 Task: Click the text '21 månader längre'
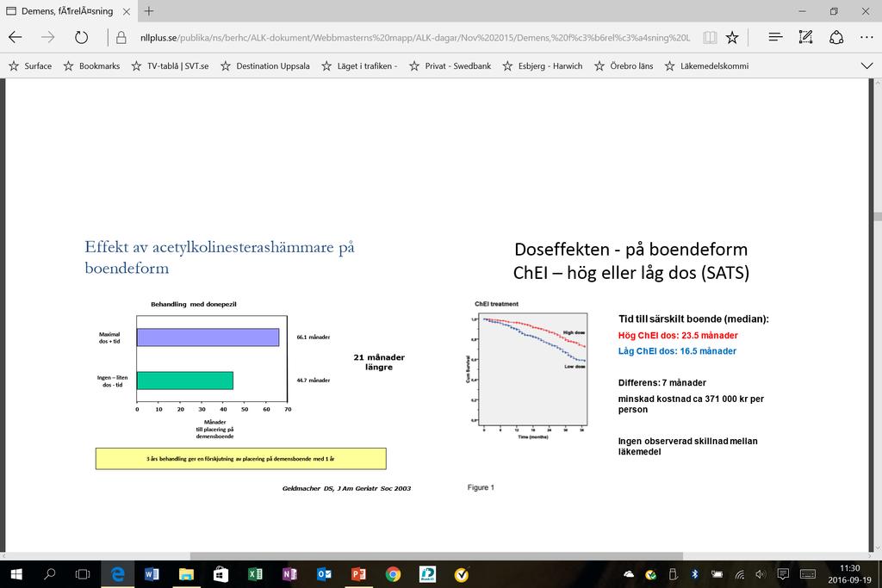coord(379,362)
